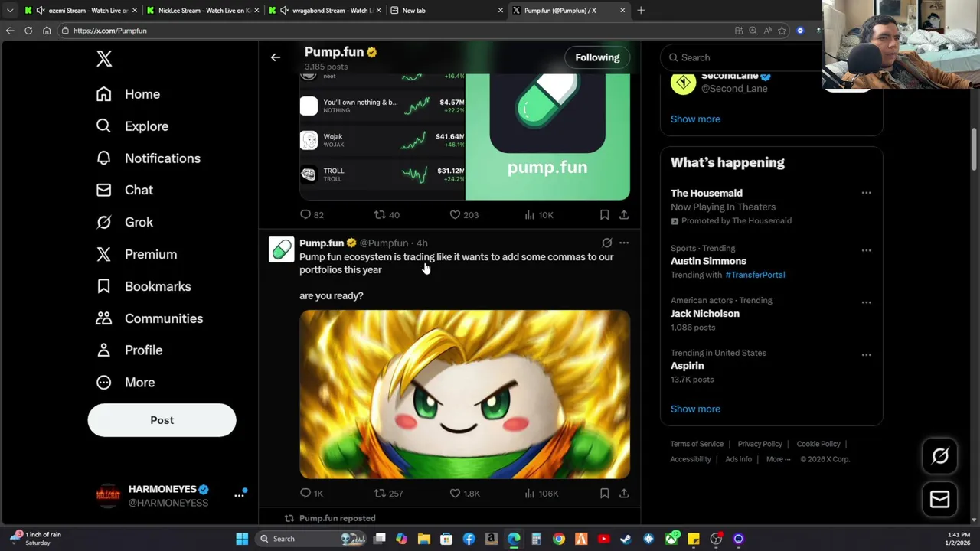Viewport: 980px width, 551px height.
Task: Open options for Aspirin trend
Action: (866, 355)
